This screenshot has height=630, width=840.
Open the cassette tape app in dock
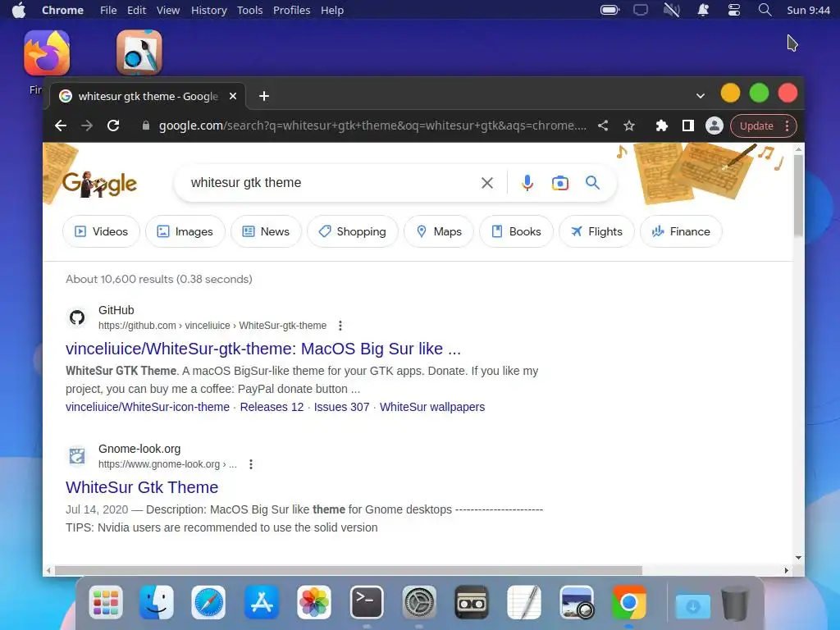[472, 602]
